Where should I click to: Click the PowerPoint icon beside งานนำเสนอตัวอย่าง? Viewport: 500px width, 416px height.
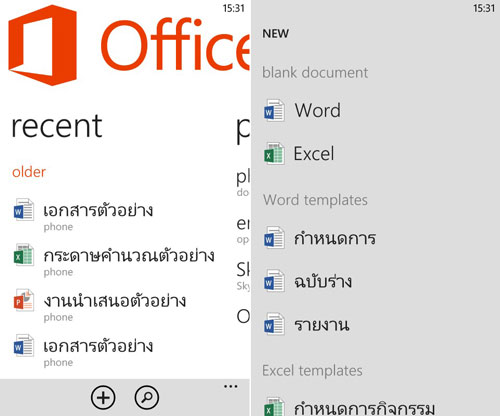click(23, 300)
